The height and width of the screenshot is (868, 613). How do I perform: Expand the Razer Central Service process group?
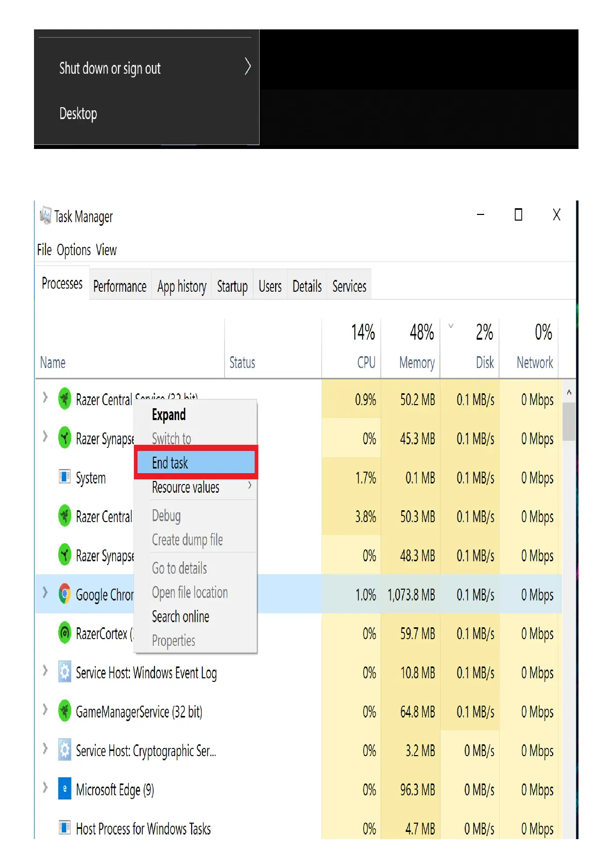coord(45,397)
